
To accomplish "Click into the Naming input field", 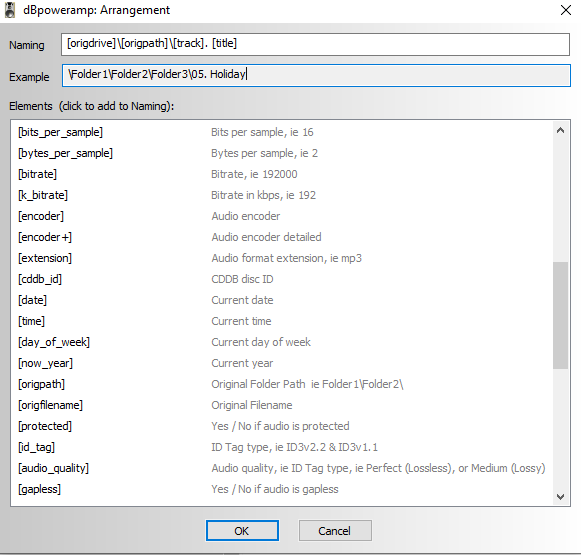I will (315, 44).
